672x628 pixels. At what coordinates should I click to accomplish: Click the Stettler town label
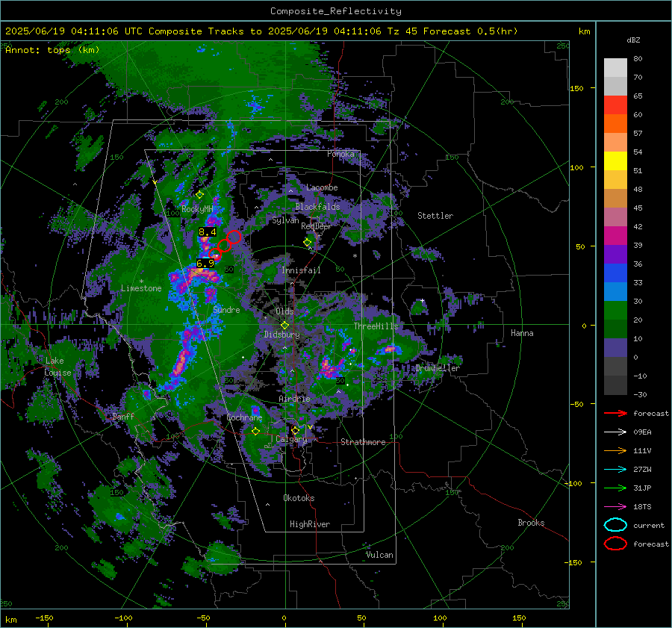pyautogui.click(x=435, y=216)
